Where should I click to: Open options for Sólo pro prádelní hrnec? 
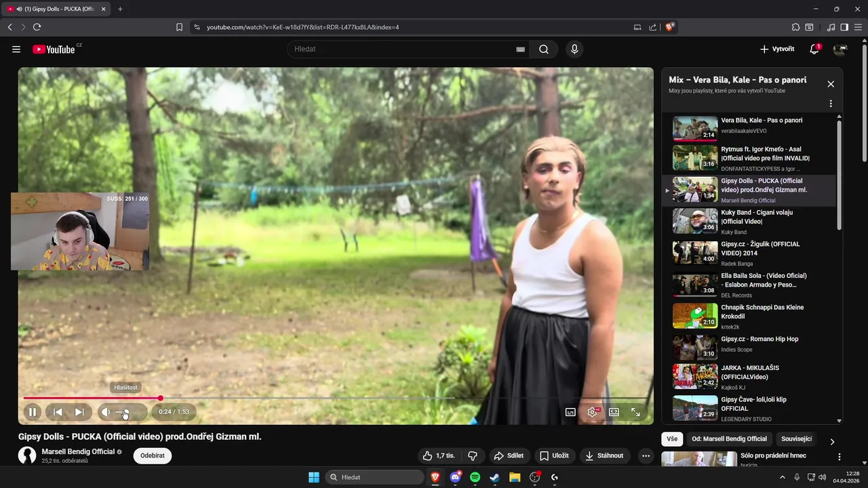click(839, 457)
